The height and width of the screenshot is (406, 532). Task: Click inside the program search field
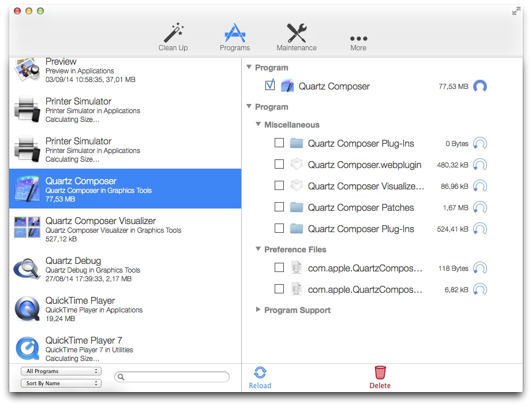(x=172, y=377)
